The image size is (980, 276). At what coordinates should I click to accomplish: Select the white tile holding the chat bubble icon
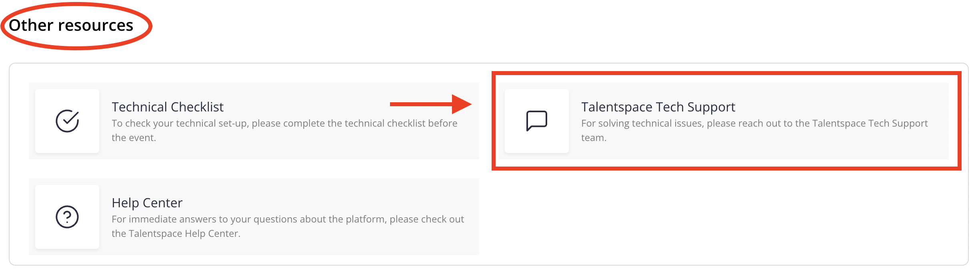click(x=537, y=121)
